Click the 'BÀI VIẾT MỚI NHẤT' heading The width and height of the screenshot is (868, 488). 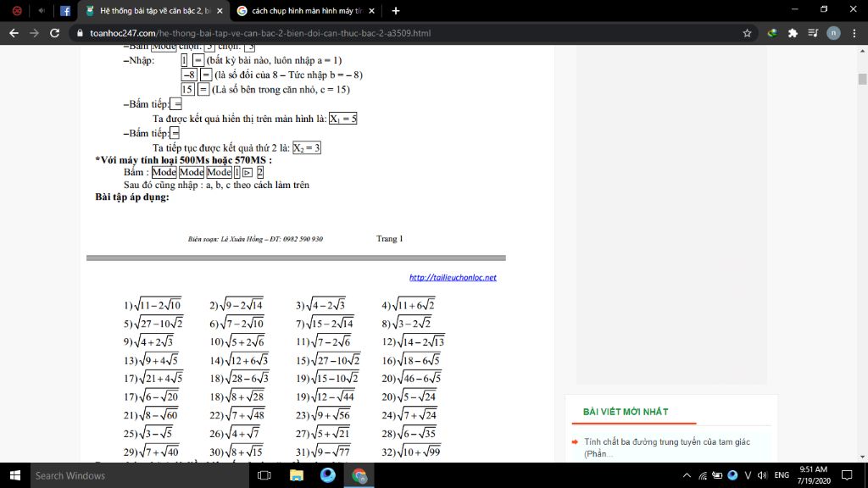(626, 412)
